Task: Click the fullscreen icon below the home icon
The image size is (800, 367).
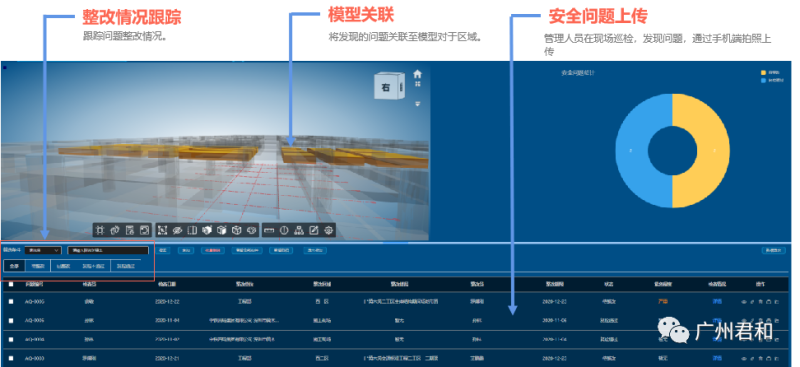Action: click(x=417, y=84)
